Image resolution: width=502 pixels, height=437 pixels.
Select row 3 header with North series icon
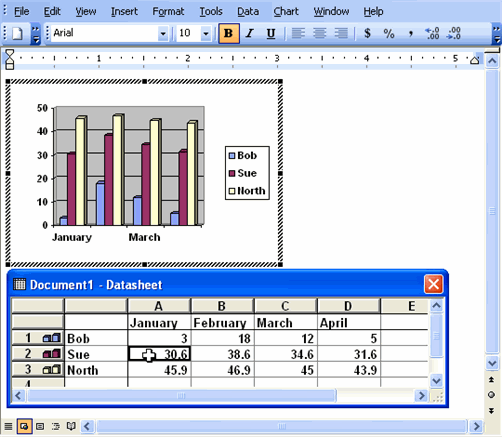point(37,370)
